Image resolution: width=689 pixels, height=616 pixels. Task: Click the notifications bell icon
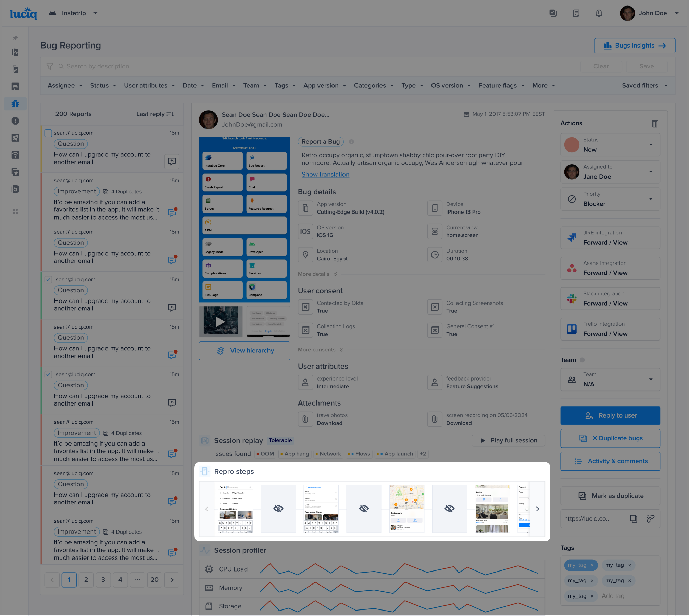[x=599, y=13]
